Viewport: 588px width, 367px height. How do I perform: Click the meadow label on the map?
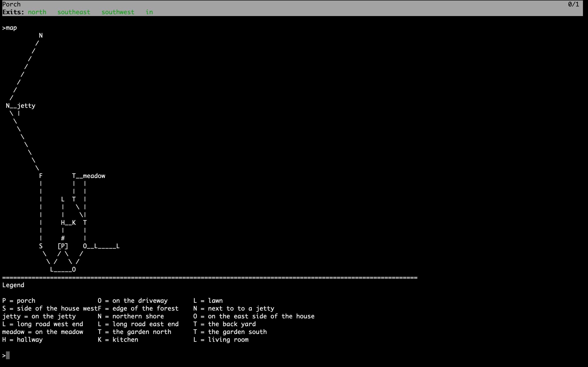94,176
